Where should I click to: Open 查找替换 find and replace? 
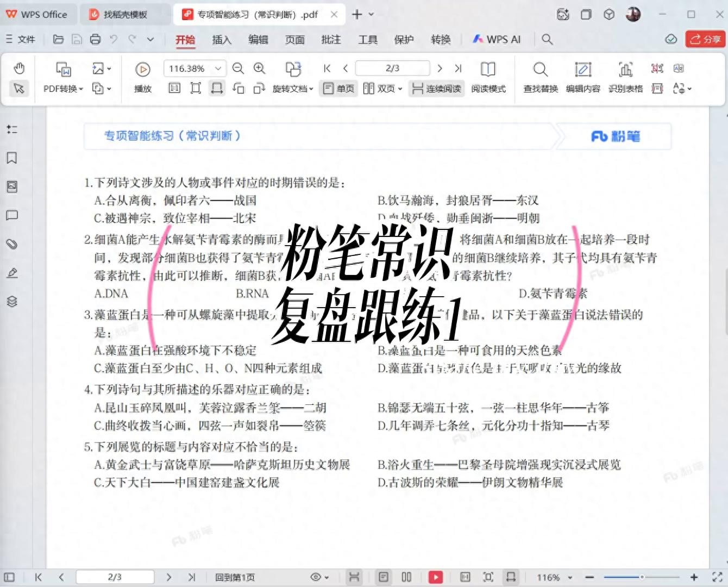pyautogui.click(x=539, y=76)
